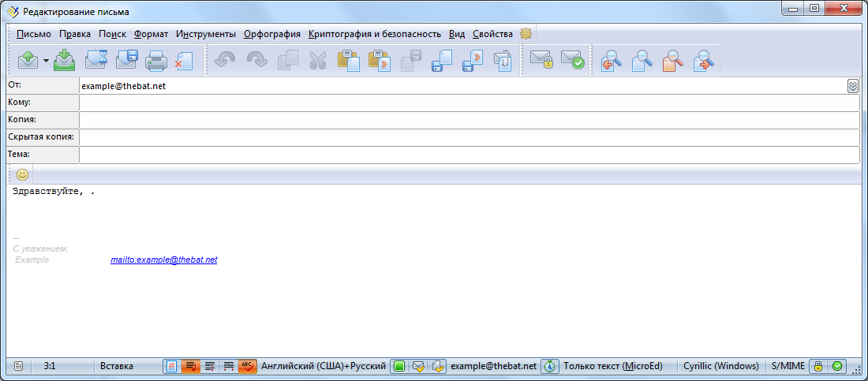Image resolution: width=868 pixels, height=381 pixels.
Task: Click the send later hourglass envelope icon
Action: [x=95, y=60]
